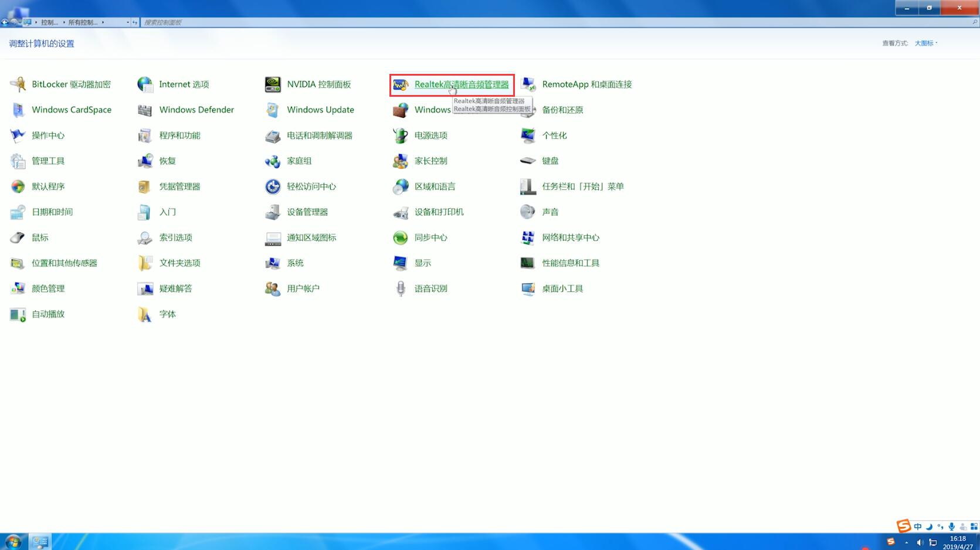Open Realtek高清晰音频管理器 icon
The height and width of the screenshot is (550, 980).
[401, 84]
